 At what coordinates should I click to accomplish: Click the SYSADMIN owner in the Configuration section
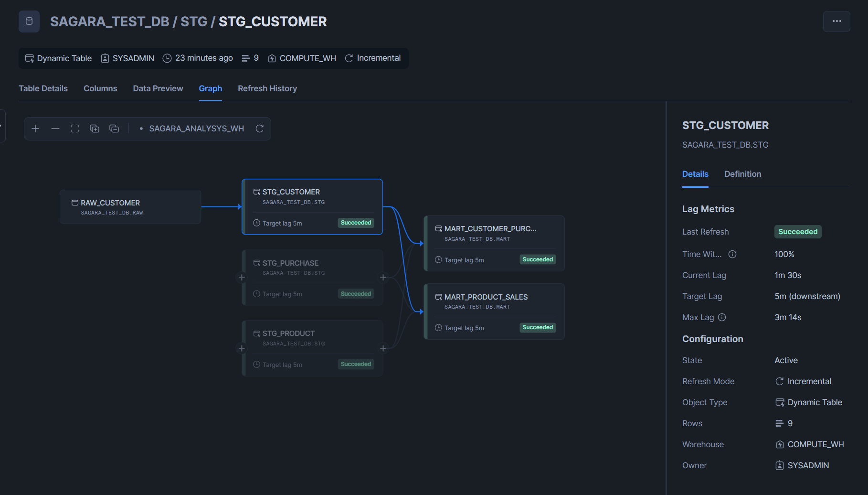808,465
